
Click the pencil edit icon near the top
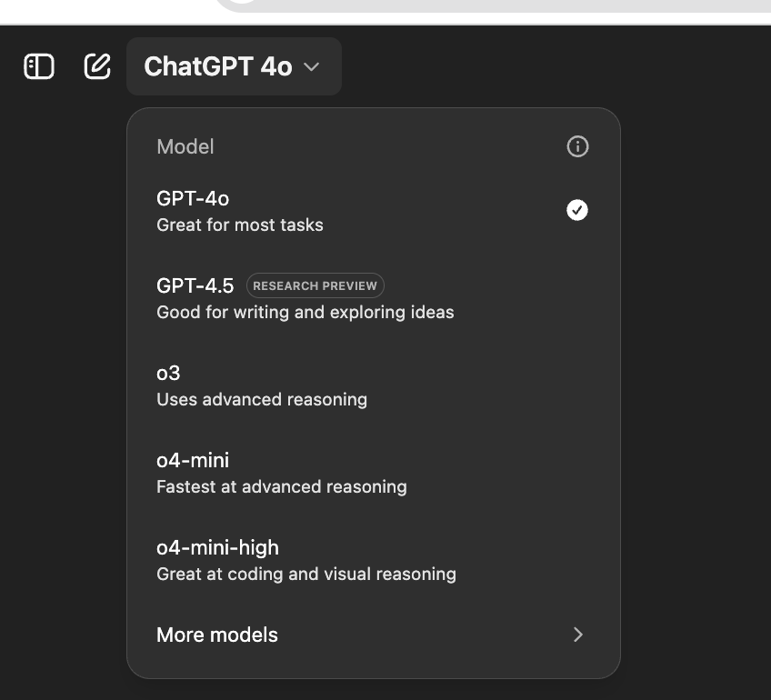(x=97, y=66)
